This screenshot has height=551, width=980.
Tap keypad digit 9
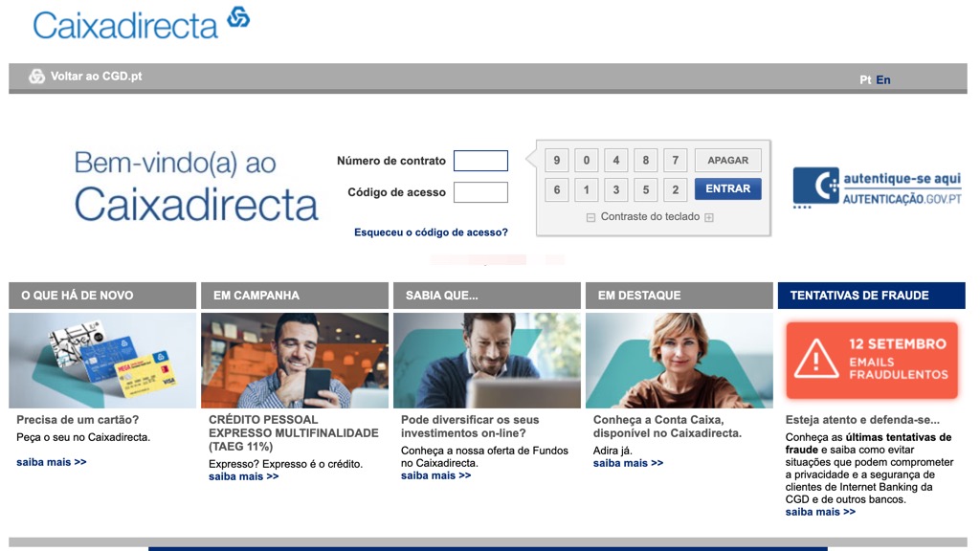pos(556,161)
